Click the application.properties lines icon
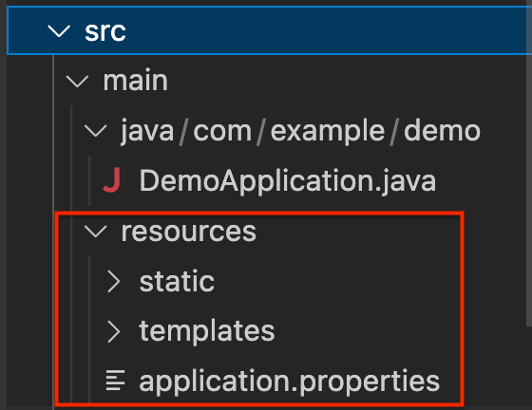 (x=115, y=381)
